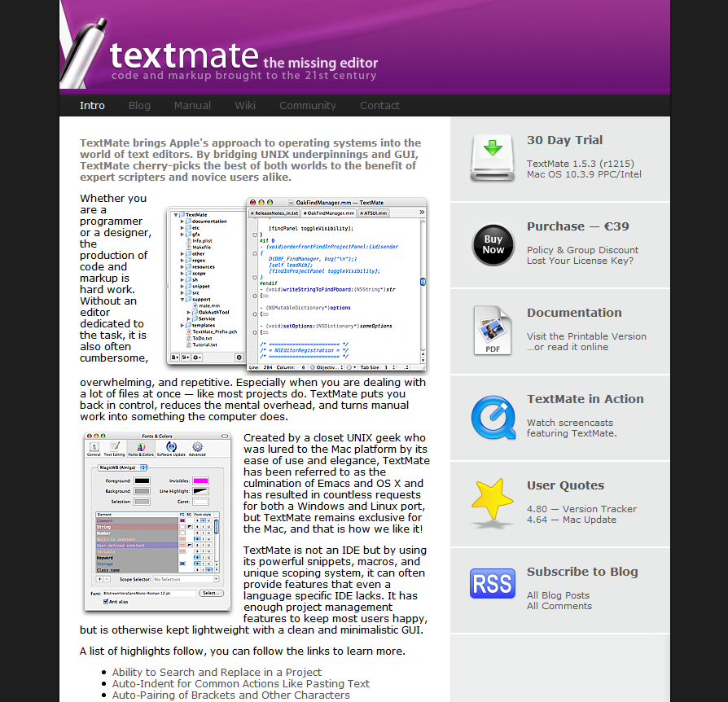Subscribe to All Comments feed
Image resolution: width=728 pixels, height=702 pixels.
(x=559, y=606)
